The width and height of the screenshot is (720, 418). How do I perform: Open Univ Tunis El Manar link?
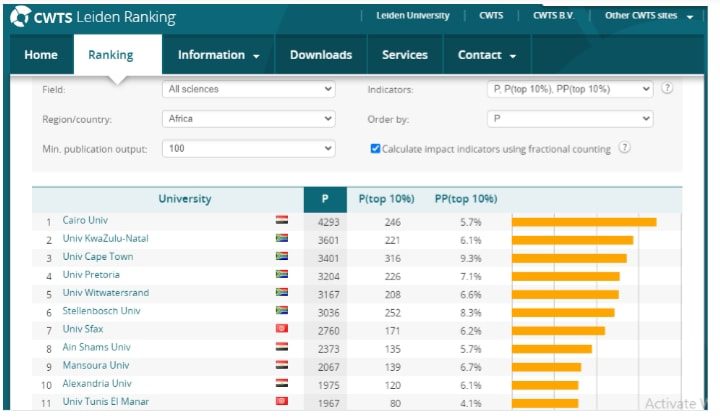click(106, 401)
